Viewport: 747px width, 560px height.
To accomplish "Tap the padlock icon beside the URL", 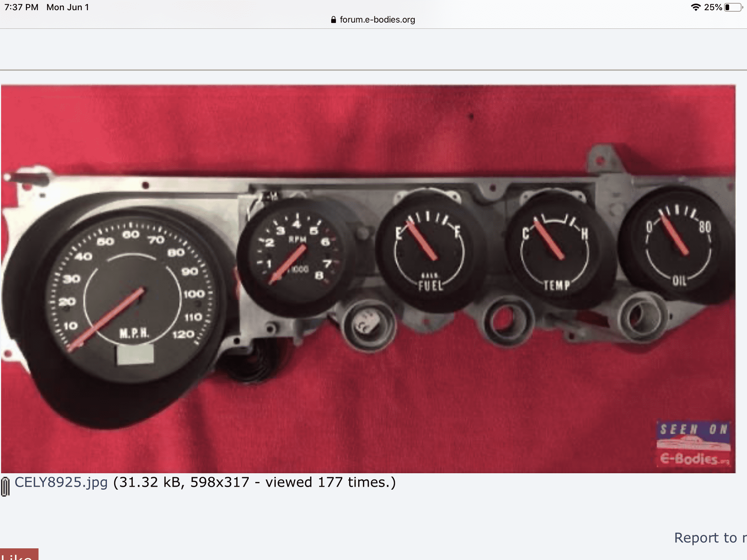I will (333, 20).
